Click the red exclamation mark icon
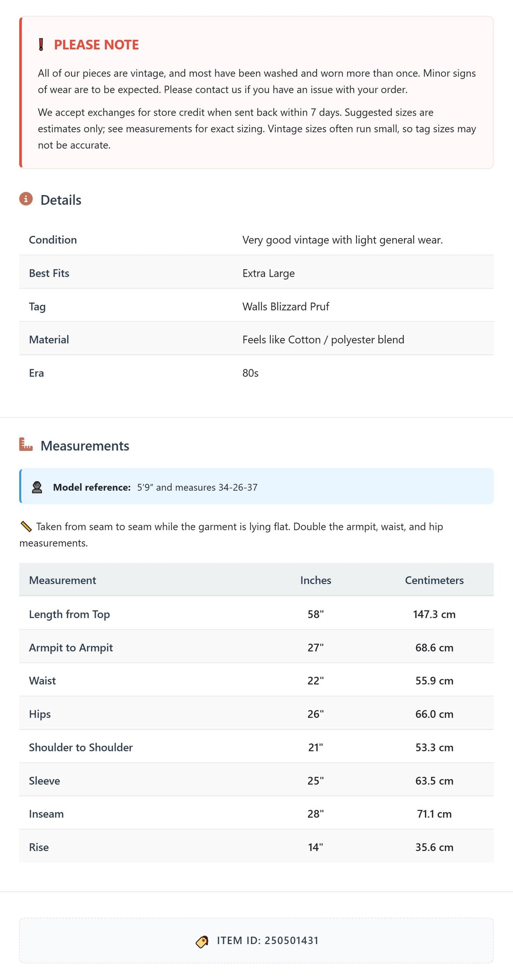The image size is (513, 980). (41, 44)
